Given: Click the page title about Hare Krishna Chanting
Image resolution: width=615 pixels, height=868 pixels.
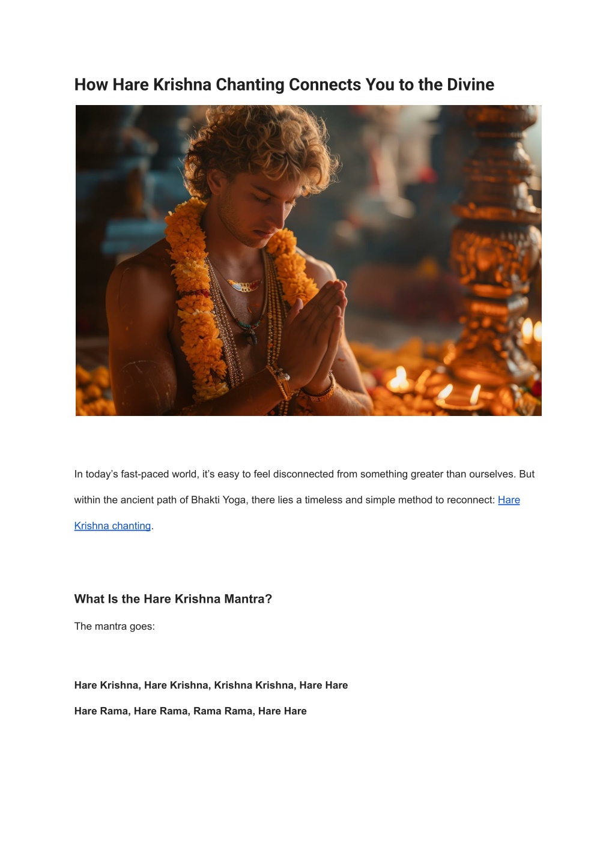Looking at the screenshot, I should pos(284,85).
